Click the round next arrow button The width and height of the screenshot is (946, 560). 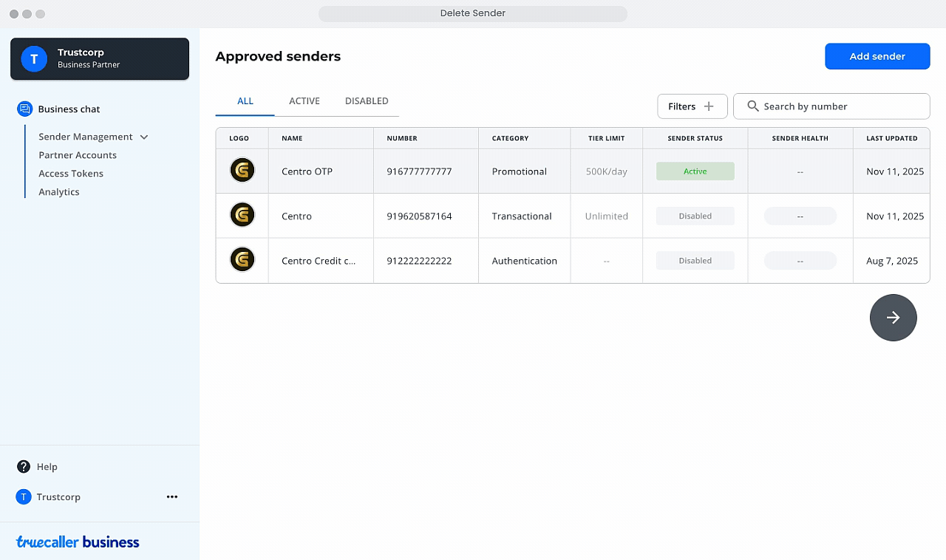point(893,318)
